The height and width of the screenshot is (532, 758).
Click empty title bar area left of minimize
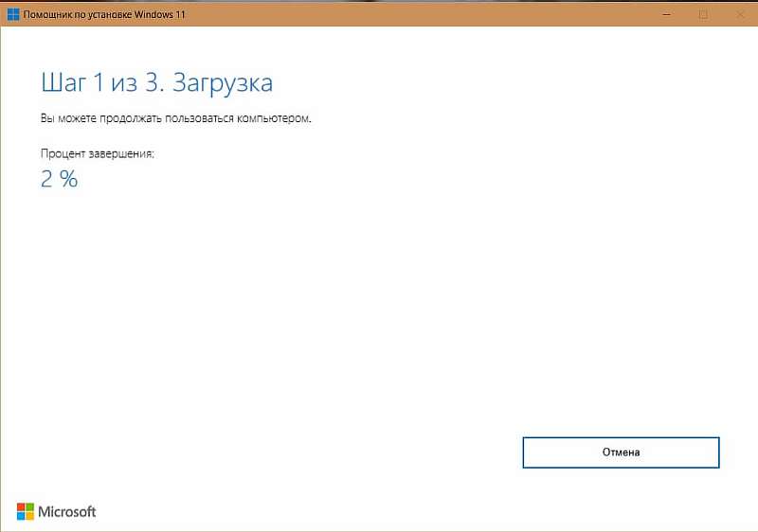pyautogui.click(x=426, y=14)
